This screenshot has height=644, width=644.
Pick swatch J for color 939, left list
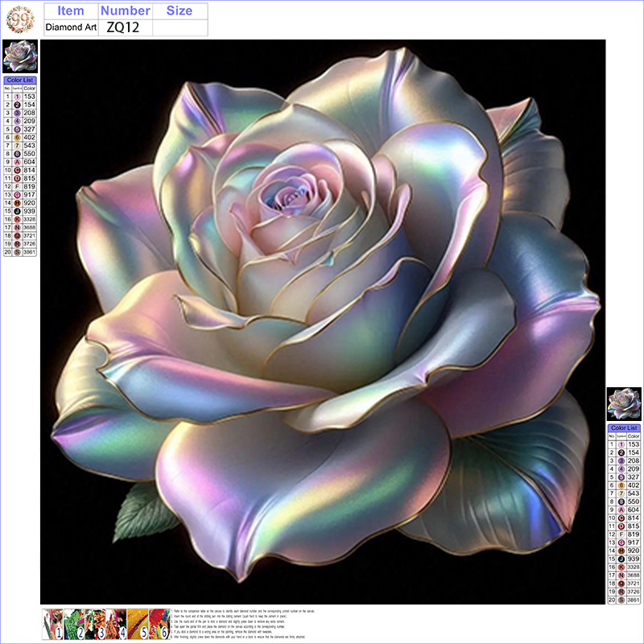coord(17,211)
